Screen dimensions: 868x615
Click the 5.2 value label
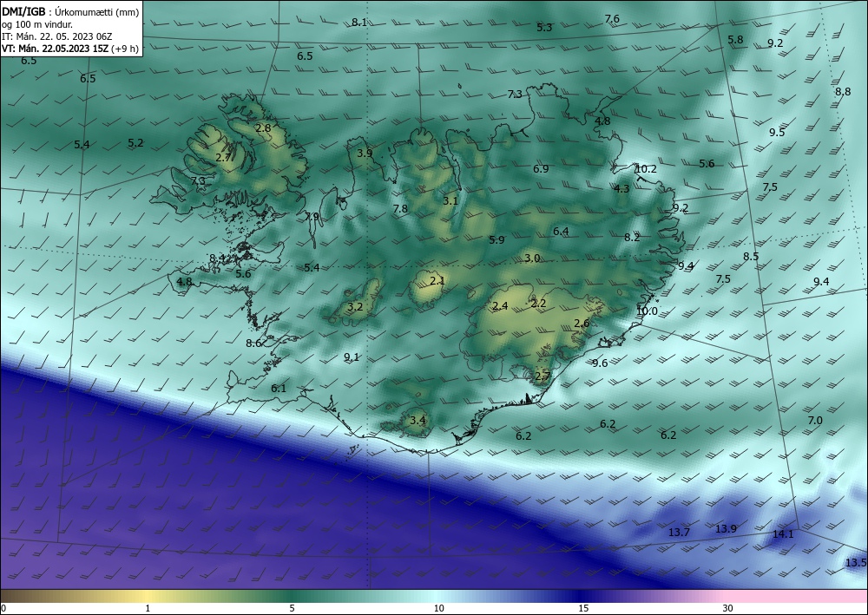pyautogui.click(x=135, y=143)
